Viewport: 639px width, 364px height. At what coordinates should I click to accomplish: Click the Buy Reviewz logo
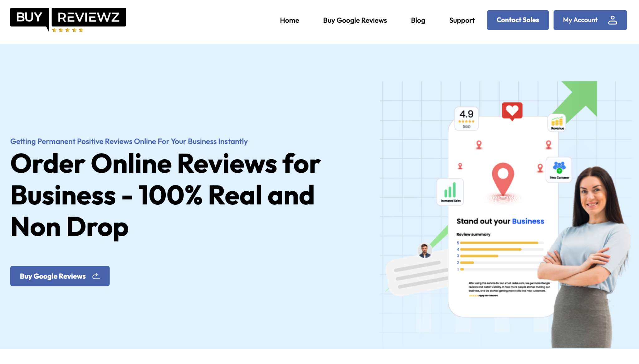[x=68, y=20]
